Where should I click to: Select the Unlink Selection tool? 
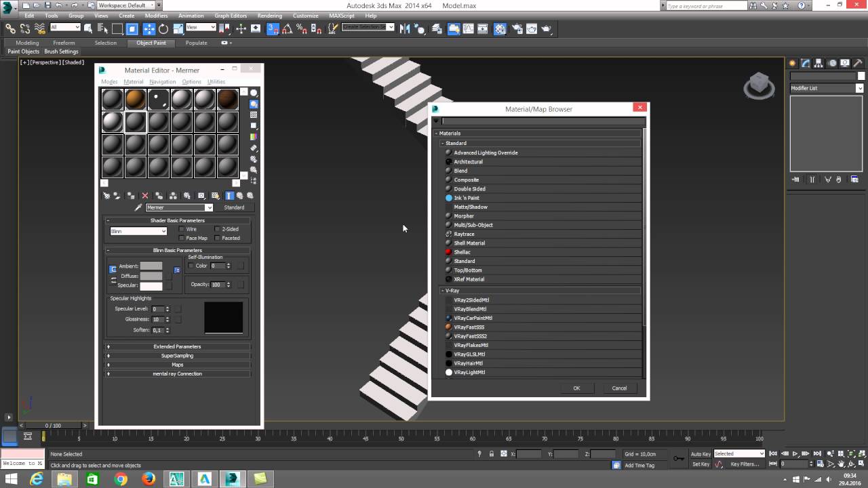point(25,29)
